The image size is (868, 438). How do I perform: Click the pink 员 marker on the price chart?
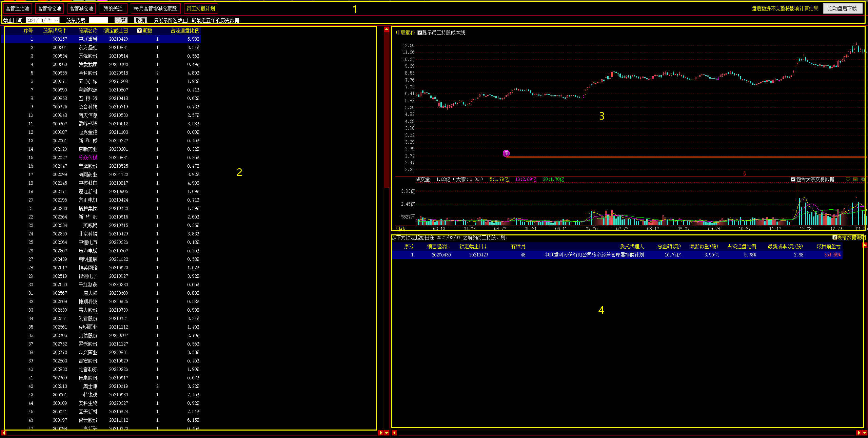tap(506, 153)
